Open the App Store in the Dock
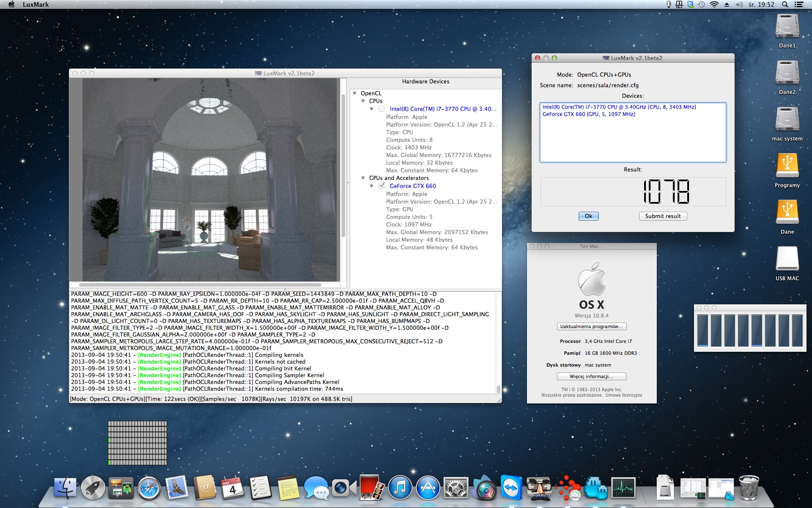This screenshot has width=812, height=508. (x=428, y=488)
